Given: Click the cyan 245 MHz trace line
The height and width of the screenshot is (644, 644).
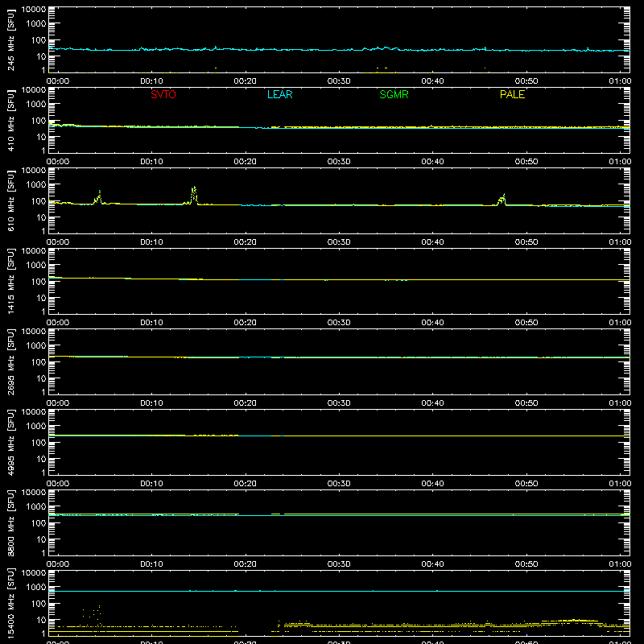Looking at the screenshot, I should click(x=339, y=50).
